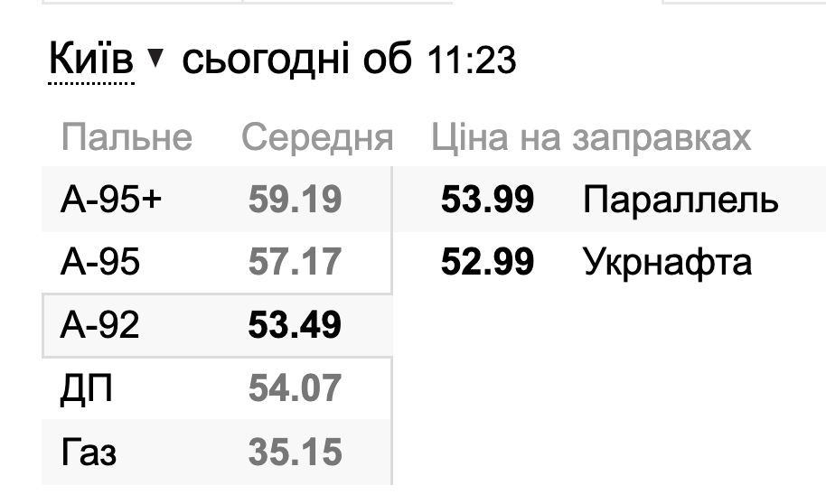Click the triangle arrow beside Київ
The image size is (826, 504).
pos(155,58)
